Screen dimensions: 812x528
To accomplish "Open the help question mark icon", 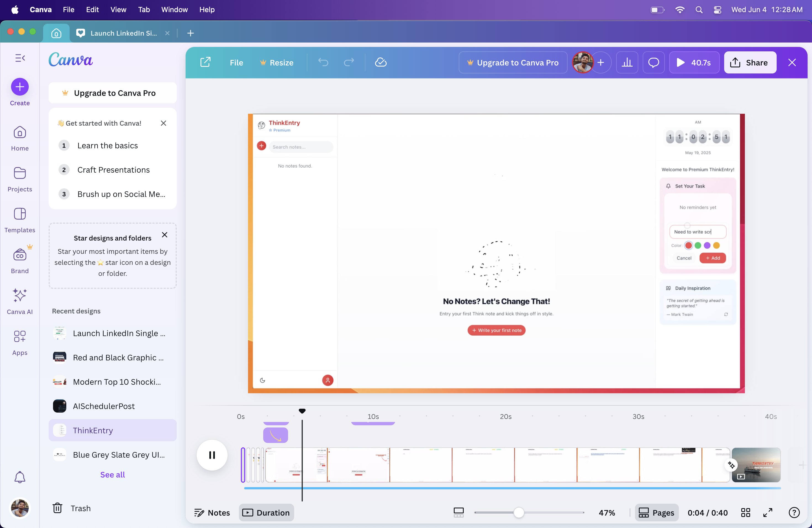I will coord(794,513).
